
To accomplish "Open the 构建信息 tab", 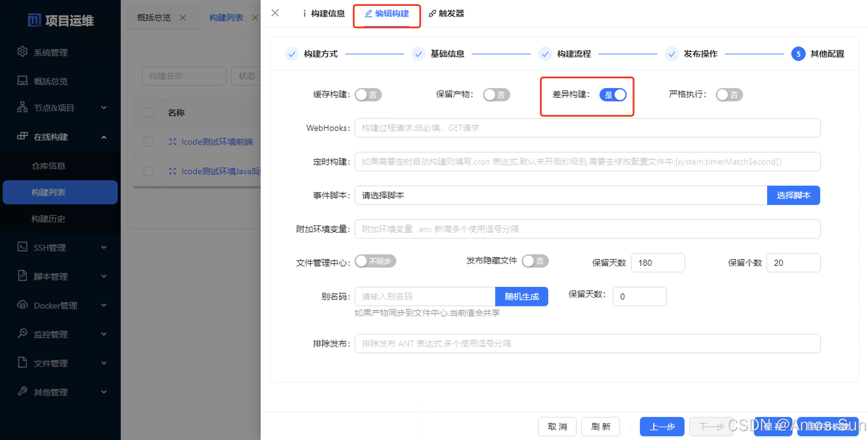I will click(324, 14).
